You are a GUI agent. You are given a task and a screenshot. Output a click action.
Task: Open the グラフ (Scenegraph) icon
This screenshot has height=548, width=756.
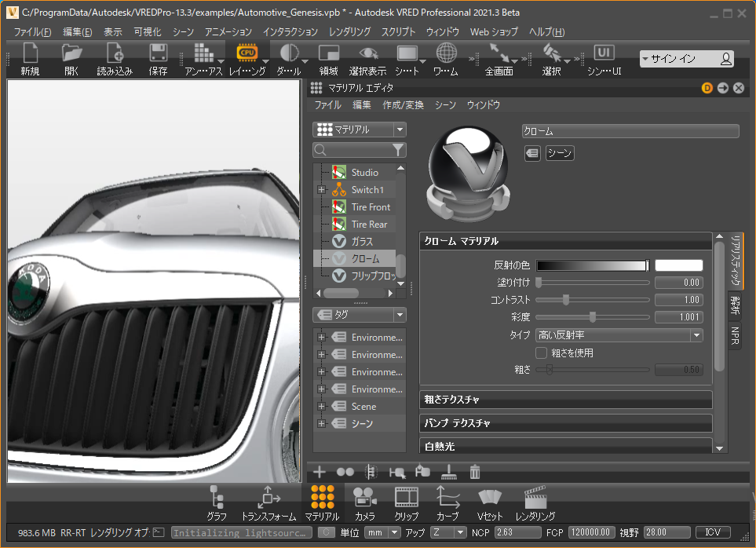[x=217, y=497]
